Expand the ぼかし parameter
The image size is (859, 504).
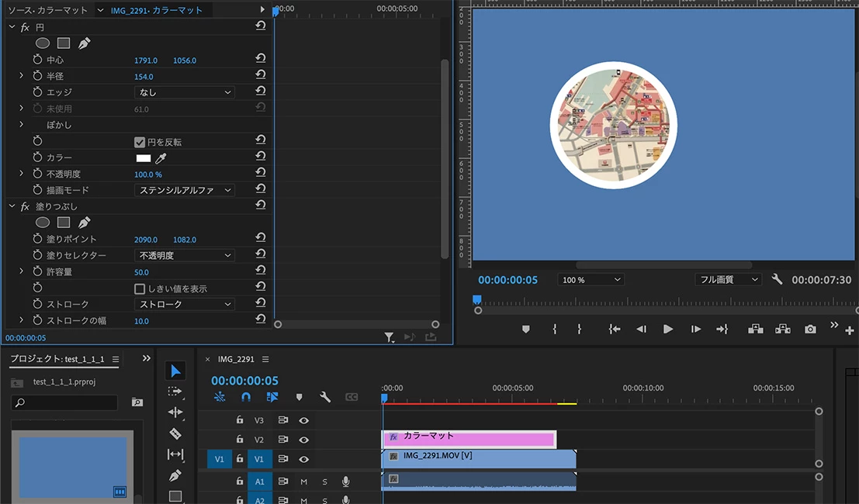tap(22, 124)
